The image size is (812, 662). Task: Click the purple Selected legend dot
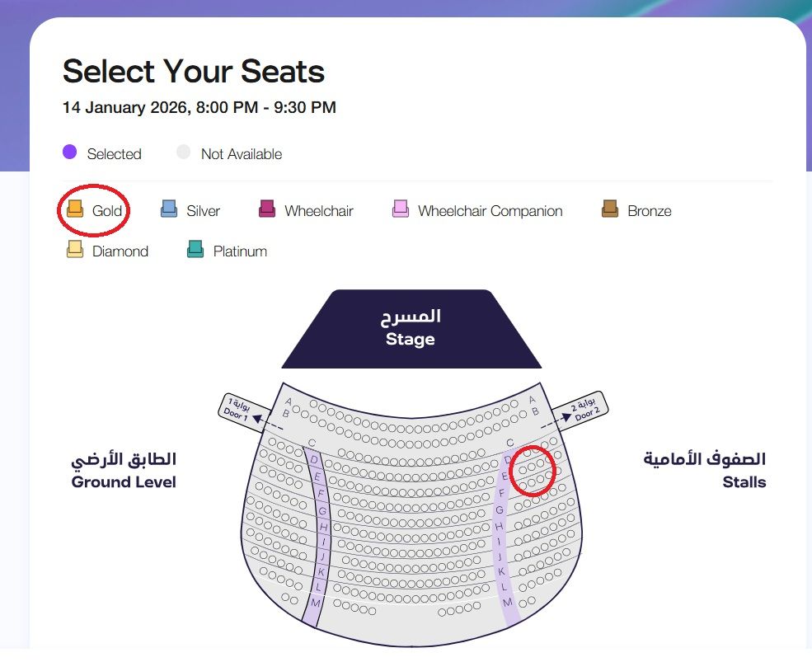coord(70,153)
